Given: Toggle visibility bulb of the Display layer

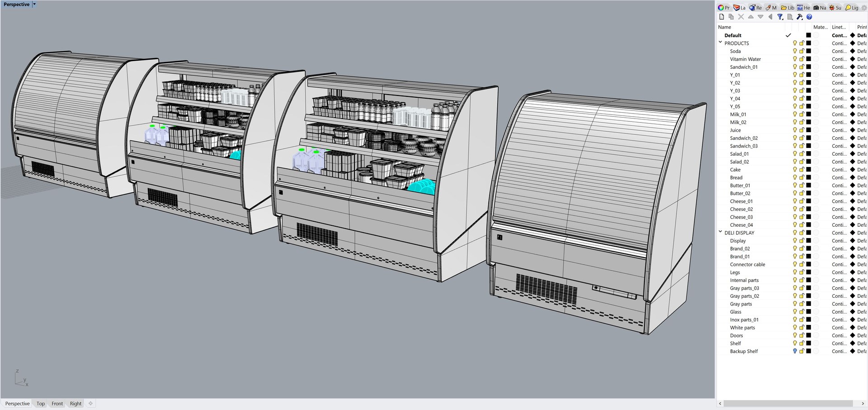Looking at the screenshot, I should (x=795, y=241).
